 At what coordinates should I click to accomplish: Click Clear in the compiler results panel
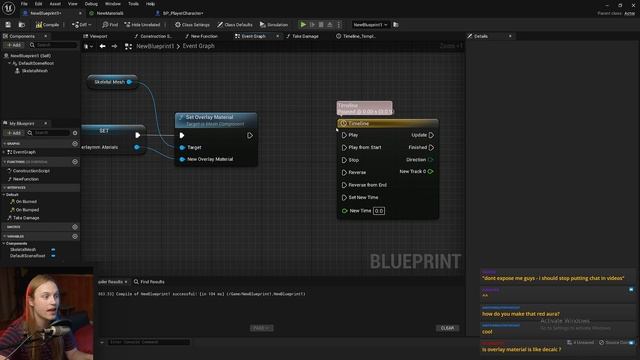(x=447, y=328)
